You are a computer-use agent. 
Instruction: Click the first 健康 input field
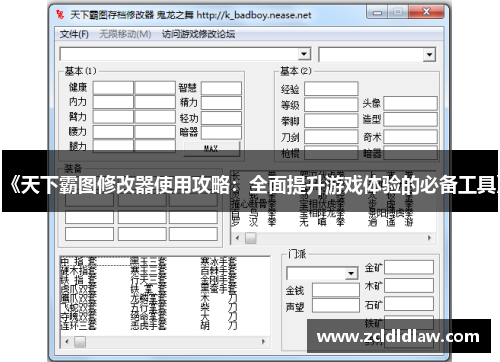113,88
